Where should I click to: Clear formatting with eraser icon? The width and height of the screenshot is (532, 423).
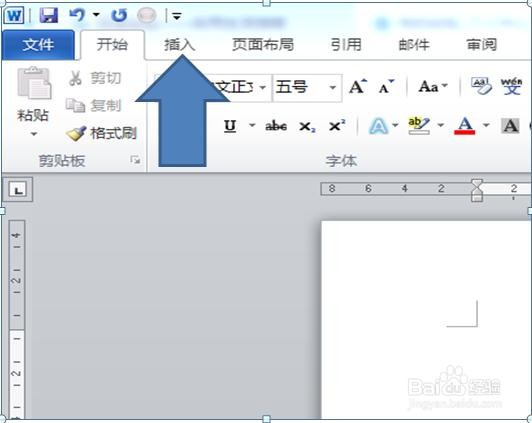[x=481, y=86]
